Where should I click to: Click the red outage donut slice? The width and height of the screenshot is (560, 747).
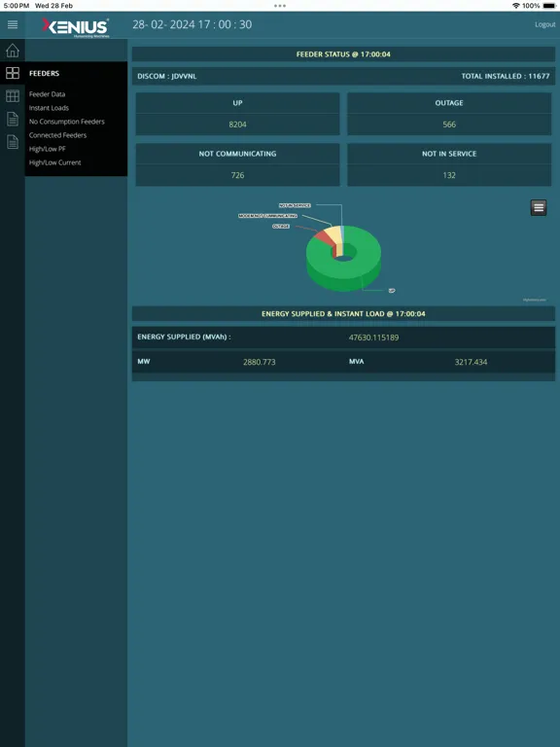pyautogui.click(x=326, y=237)
